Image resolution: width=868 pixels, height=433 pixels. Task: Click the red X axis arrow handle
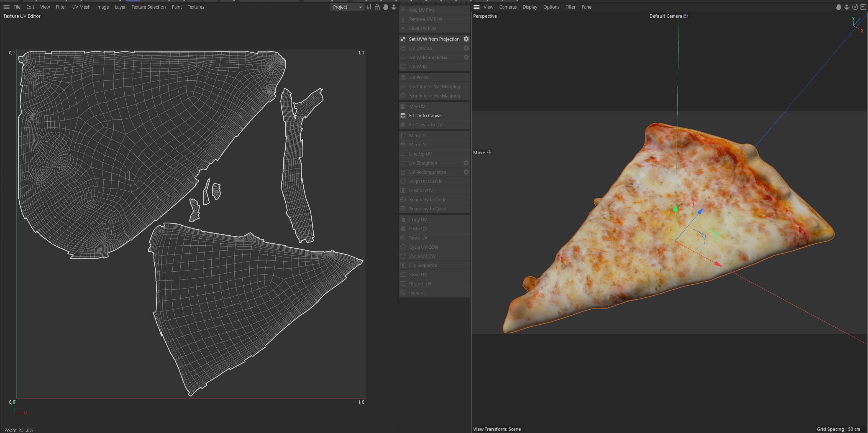click(718, 264)
